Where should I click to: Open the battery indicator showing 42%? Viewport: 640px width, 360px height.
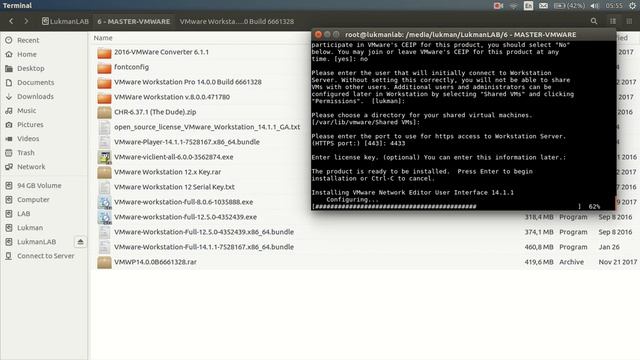[x=569, y=6]
